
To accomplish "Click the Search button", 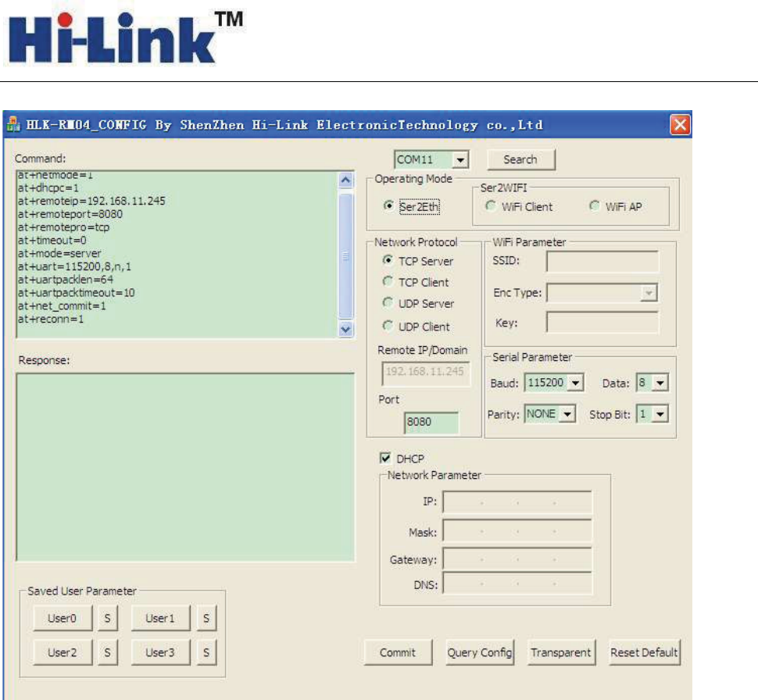I will (520, 159).
